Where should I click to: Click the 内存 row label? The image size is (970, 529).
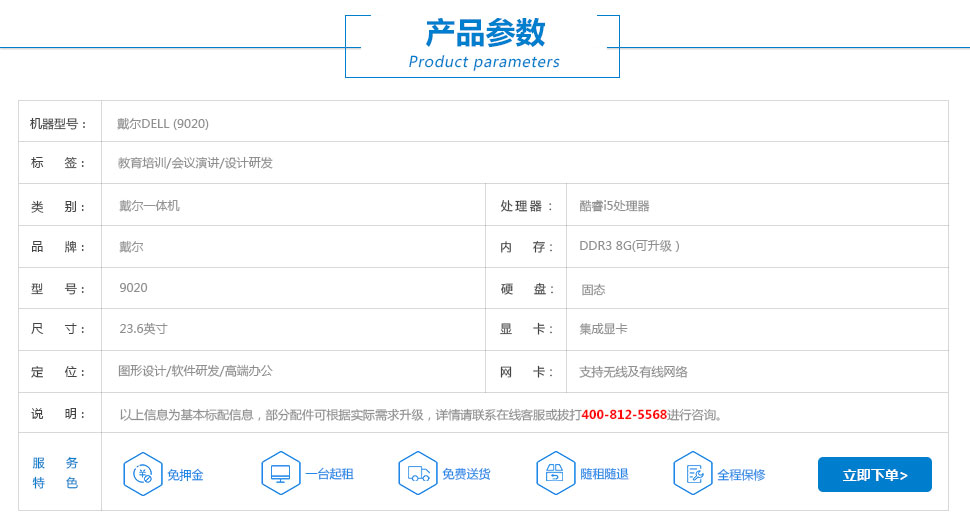pyautogui.click(x=526, y=247)
